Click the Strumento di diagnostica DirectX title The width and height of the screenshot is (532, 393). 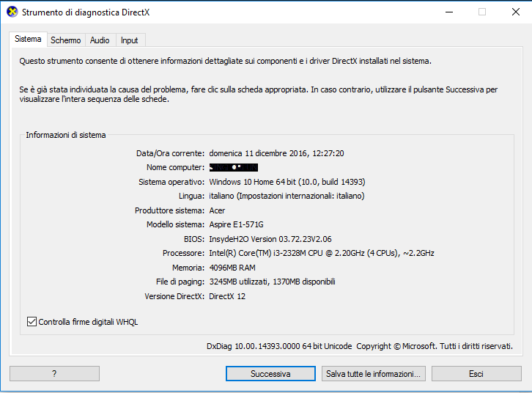(x=86, y=12)
